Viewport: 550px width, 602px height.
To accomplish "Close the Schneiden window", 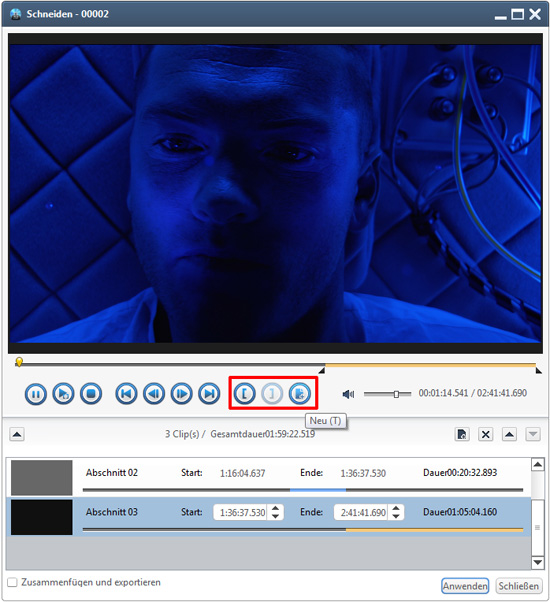I will click(535, 15).
